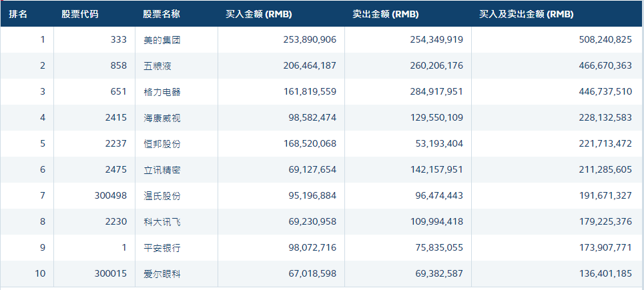
Task: Select stock name 平安银行
Action: click(162, 248)
